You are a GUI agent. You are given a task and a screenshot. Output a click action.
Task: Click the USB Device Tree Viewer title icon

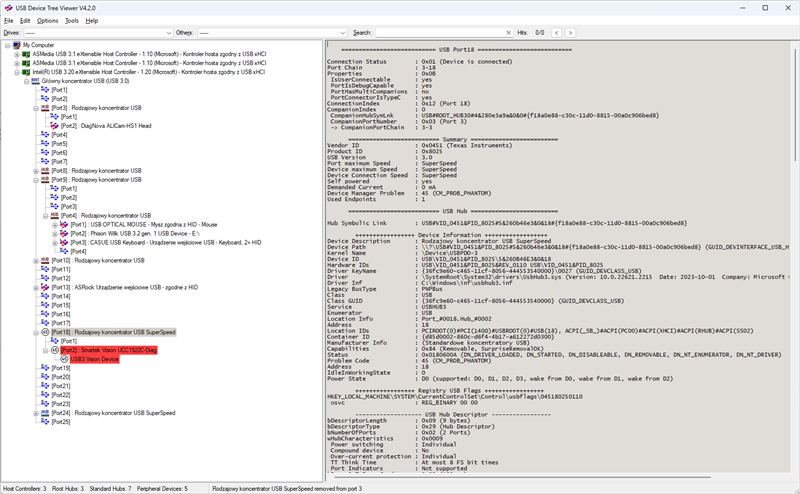[8, 8]
